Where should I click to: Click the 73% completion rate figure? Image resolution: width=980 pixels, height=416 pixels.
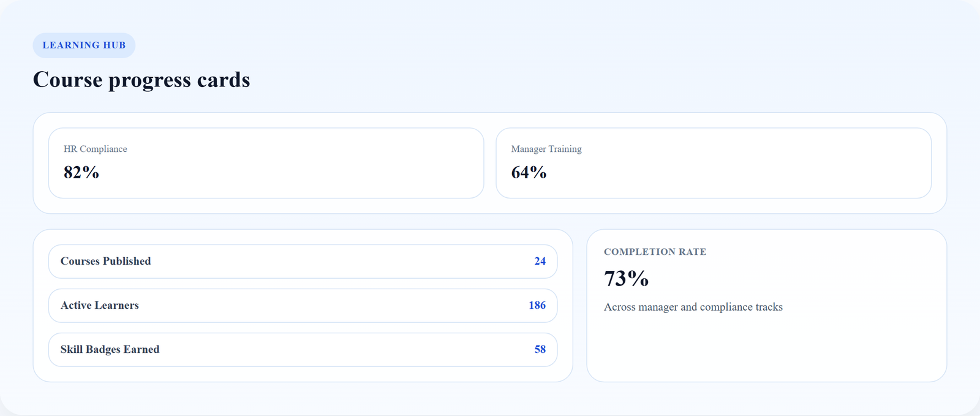point(626,279)
